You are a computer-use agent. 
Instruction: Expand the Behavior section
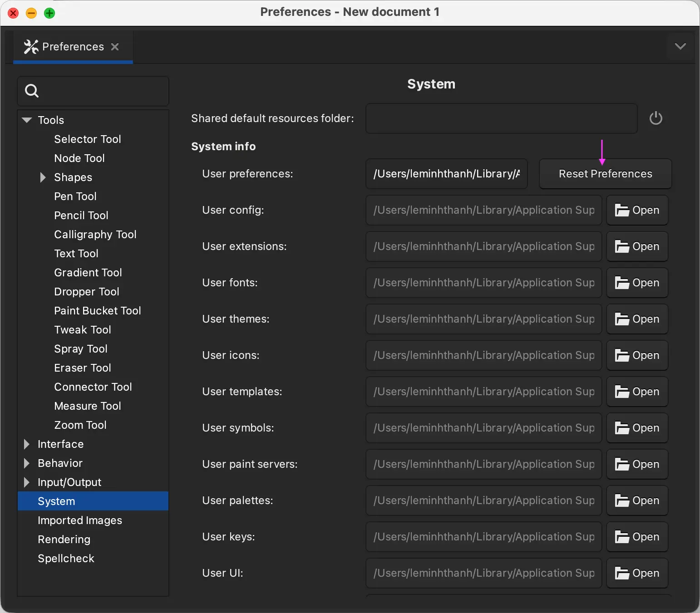point(26,463)
